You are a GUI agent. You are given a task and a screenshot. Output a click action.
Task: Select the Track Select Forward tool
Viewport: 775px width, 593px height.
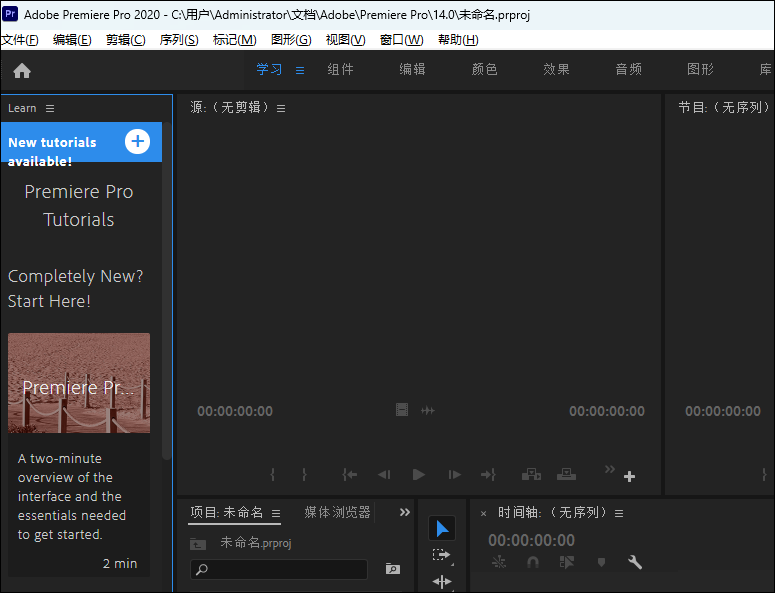(x=441, y=555)
